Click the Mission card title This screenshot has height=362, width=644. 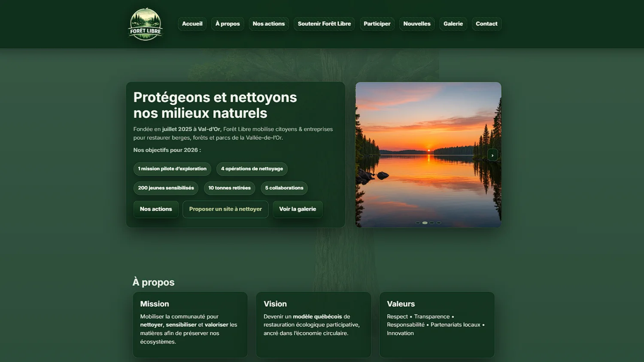coord(155,304)
